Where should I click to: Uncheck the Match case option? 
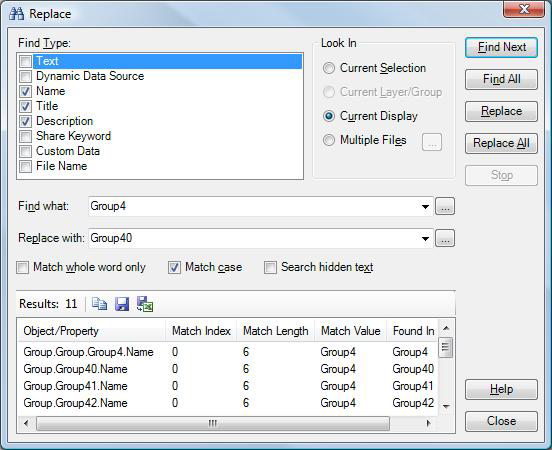pos(174,268)
